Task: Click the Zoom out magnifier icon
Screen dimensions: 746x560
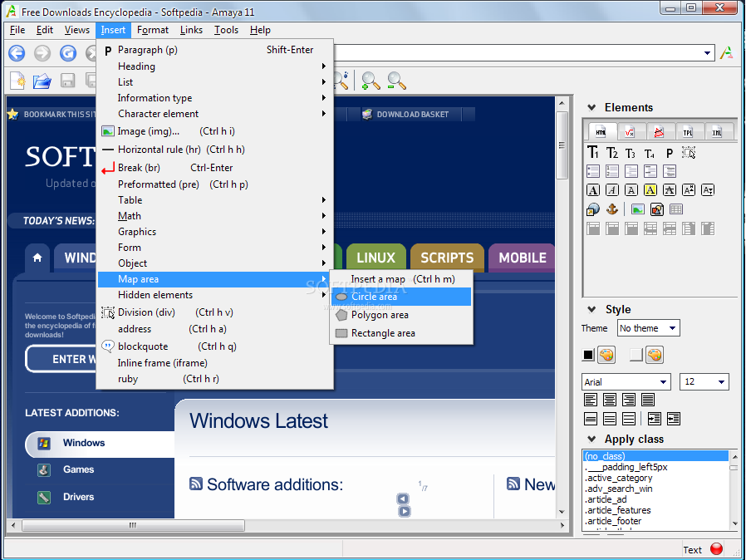Action: point(396,81)
